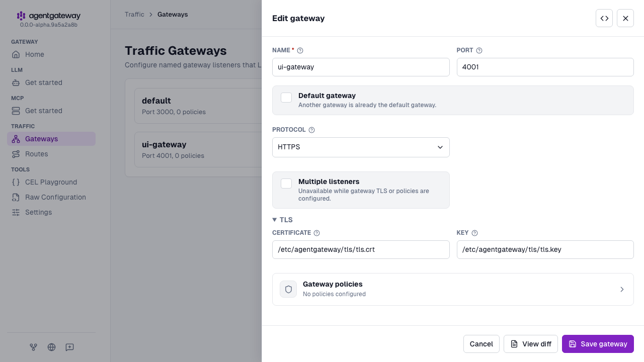Focus the Name field with ui-gateway
The height and width of the screenshot is (362, 644).
[x=361, y=67]
